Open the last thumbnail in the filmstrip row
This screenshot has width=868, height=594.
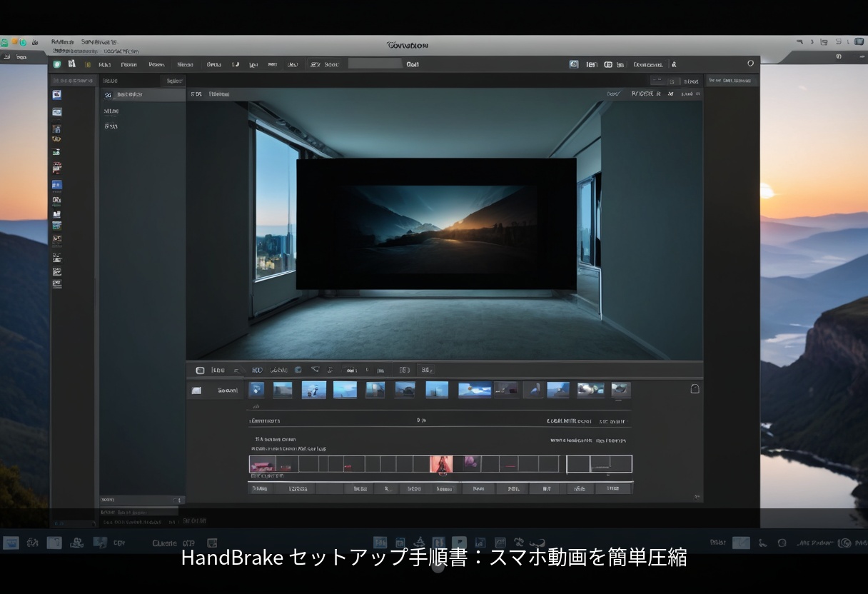tap(621, 390)
